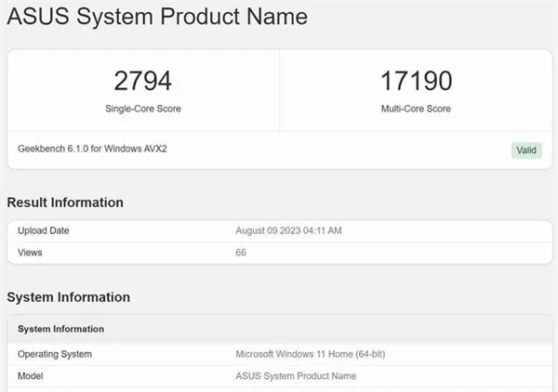This screenshot has width=558, height=392.
Task: Select the Multi-Core Score label
Action: pos(415,109)
